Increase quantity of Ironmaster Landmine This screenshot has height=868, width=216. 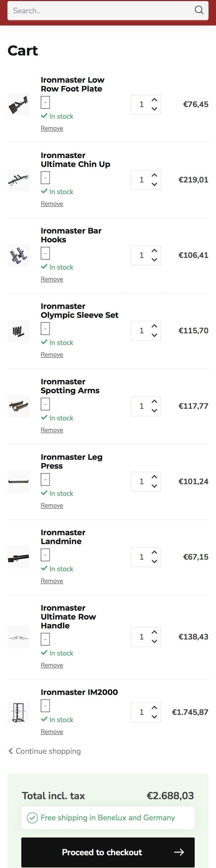click(155, 553)
